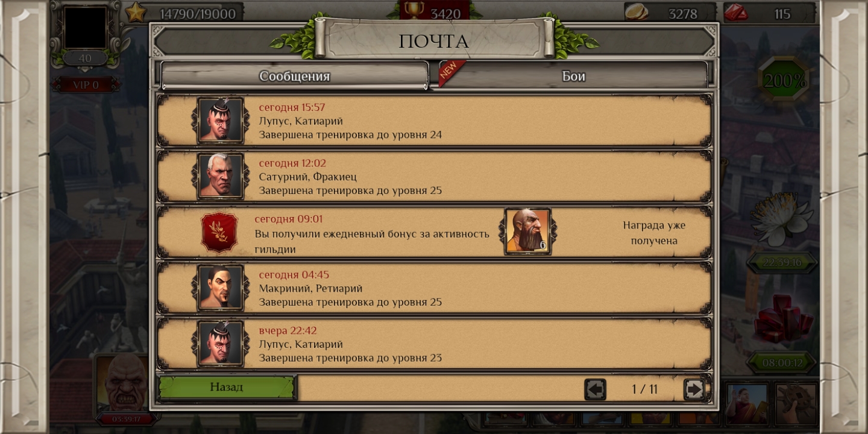Switch to the Бои tab
The image size is (868, 434).
(x=573, y=76)
